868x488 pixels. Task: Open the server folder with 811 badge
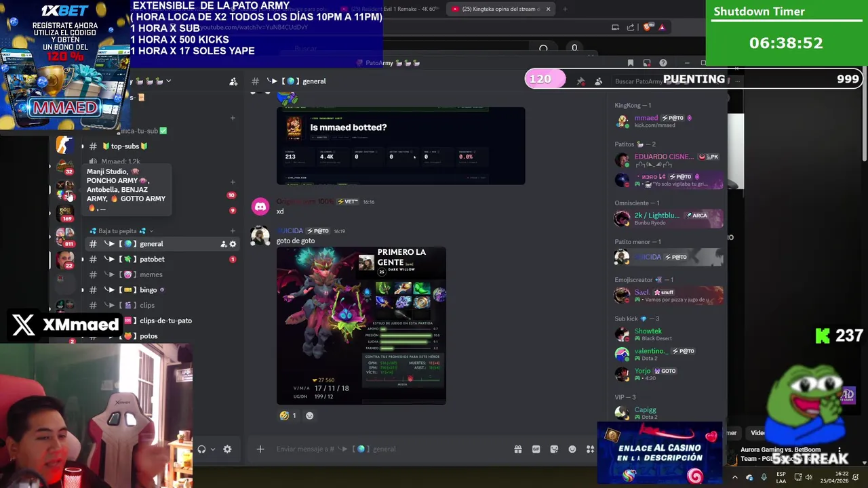[x=66, y=237]
